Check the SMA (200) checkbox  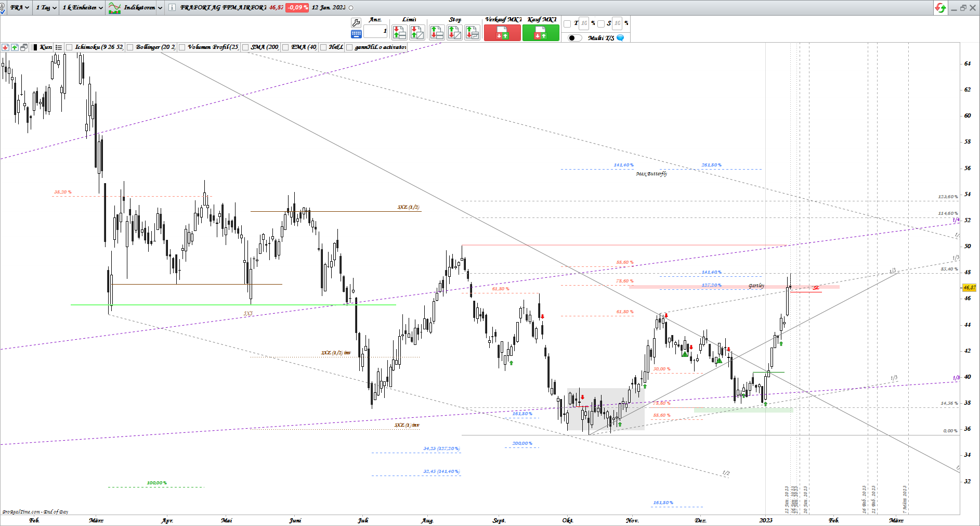coord(245,47)
